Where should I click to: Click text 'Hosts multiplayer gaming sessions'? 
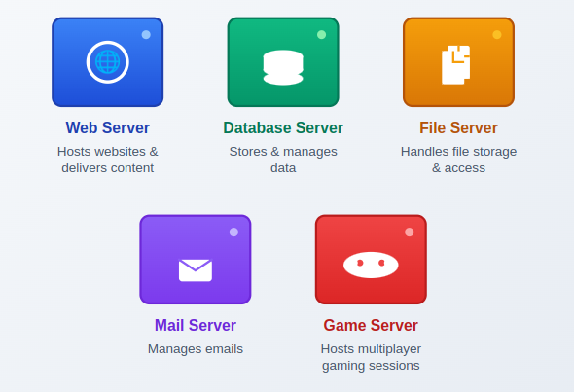pyautogui.click(x=371, y=357)
